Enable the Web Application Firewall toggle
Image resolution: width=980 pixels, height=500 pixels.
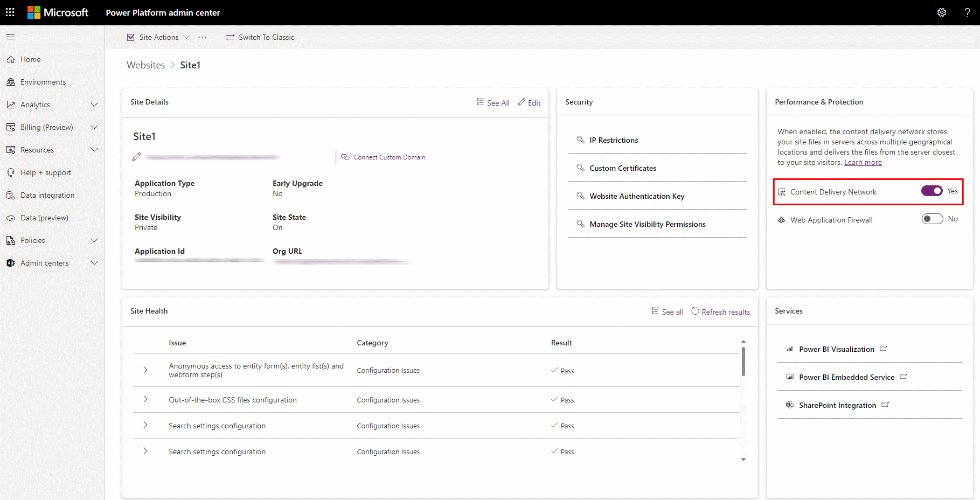pyautogui.click(x=932, y=219)
